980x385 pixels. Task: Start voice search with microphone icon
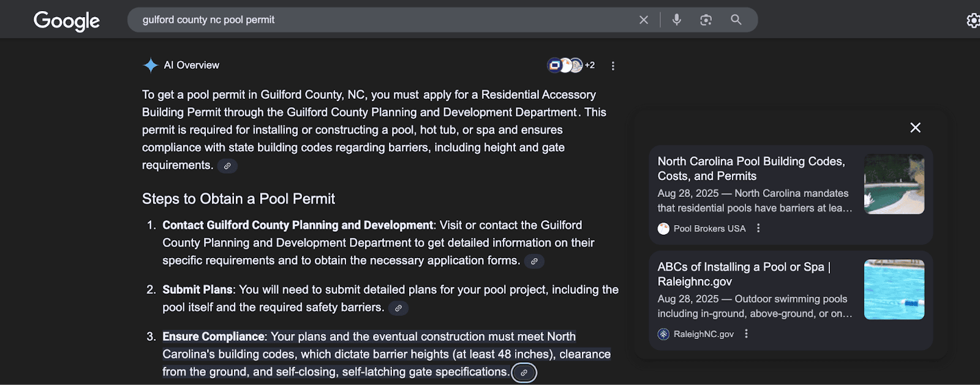676,20
